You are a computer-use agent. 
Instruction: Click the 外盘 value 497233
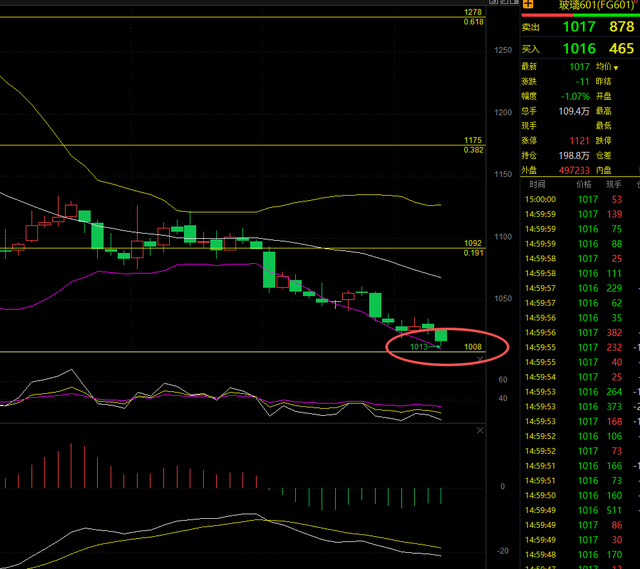574,170
